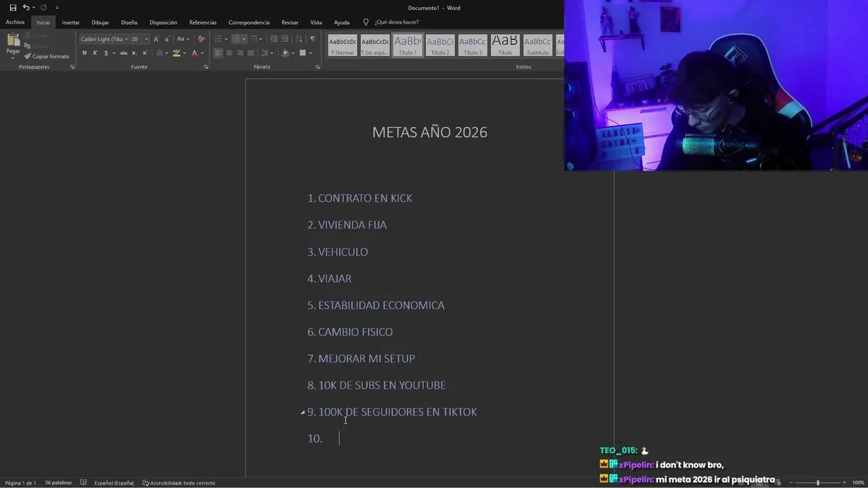Image resolution: width=868 pixels, height=488 pixels.
Task: Switch to the Referencias tab
Action: 203,22
